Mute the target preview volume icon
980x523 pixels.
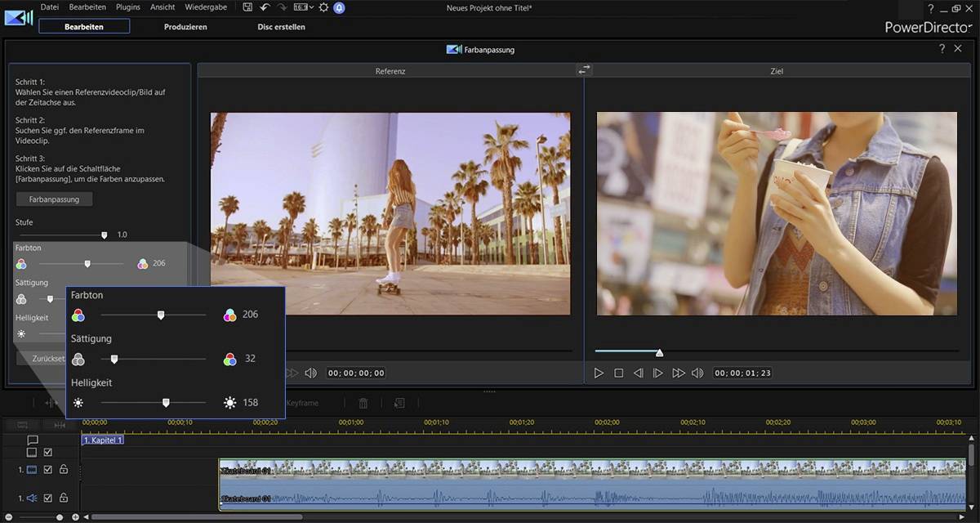[697, 373]
